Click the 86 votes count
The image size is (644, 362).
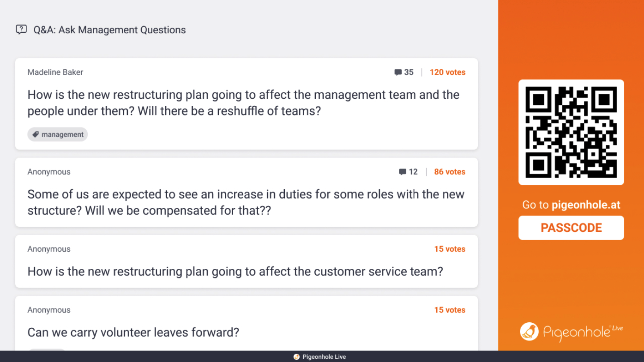tap(450, 172)
